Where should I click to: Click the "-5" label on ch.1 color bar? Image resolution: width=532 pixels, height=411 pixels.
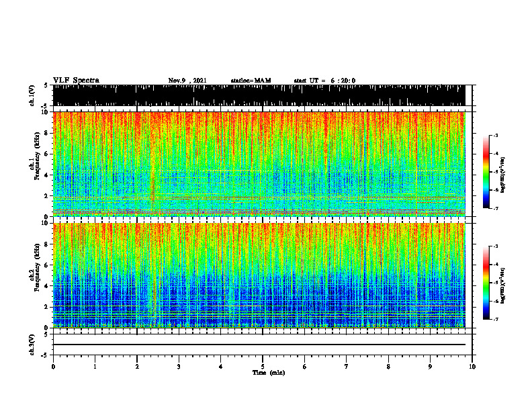pos(496,172)
